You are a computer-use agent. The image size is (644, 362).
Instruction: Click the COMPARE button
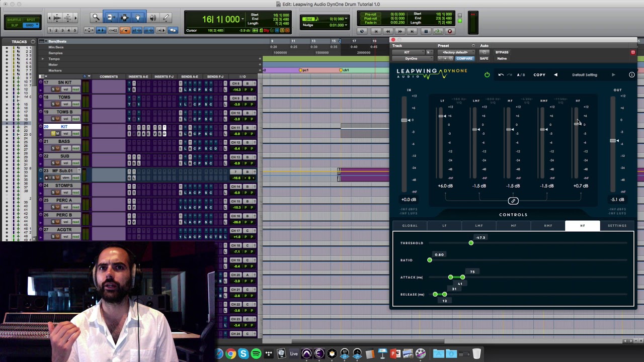pos(464,59)
